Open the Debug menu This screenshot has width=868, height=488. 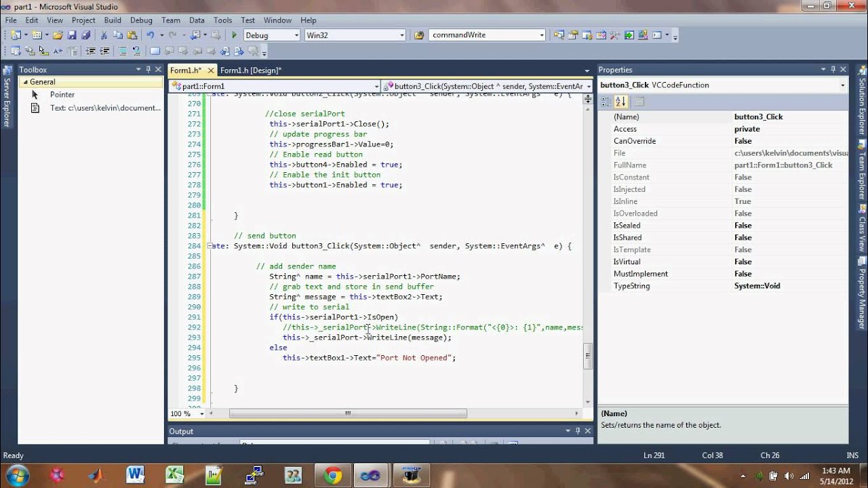142,20
